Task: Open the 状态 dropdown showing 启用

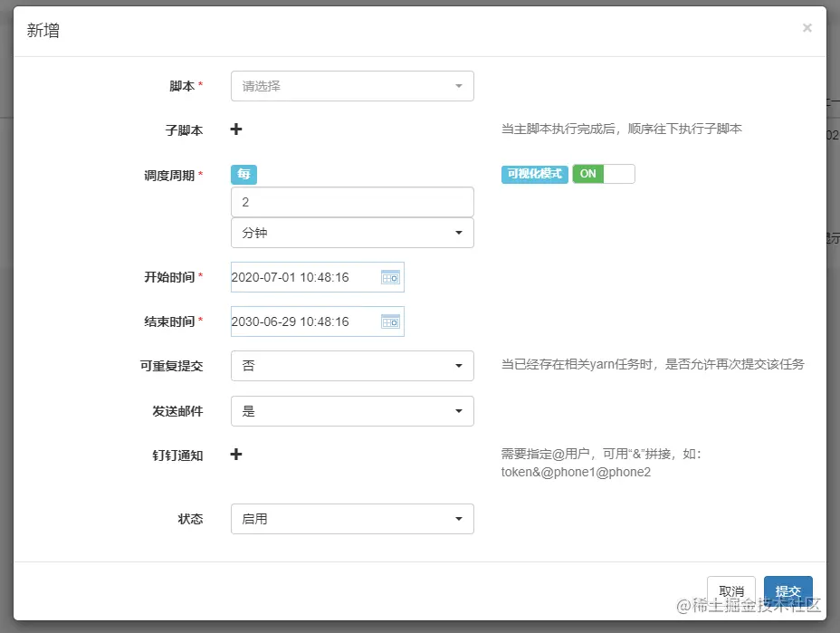Action: click(x=352, y=519)
